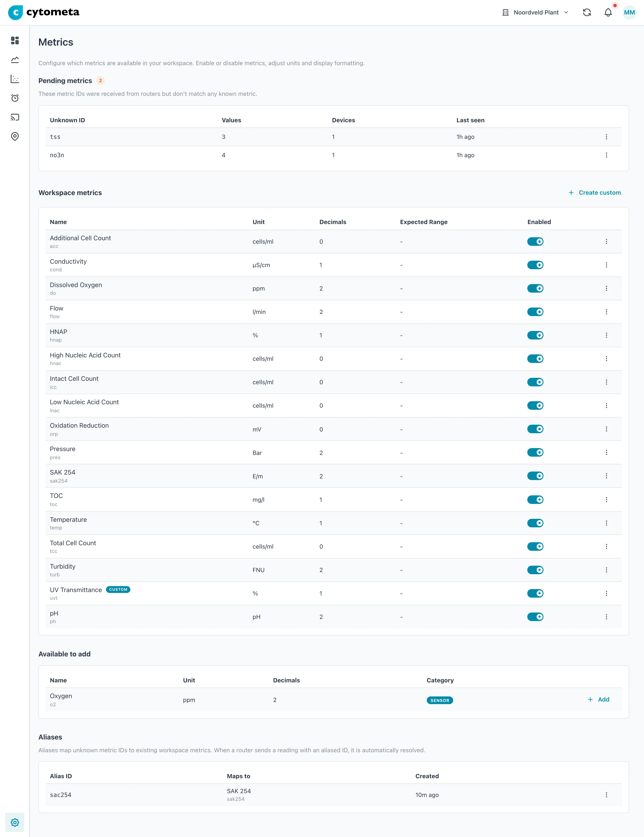
Task: Click the Last seen column header
Action: point(470,120)
